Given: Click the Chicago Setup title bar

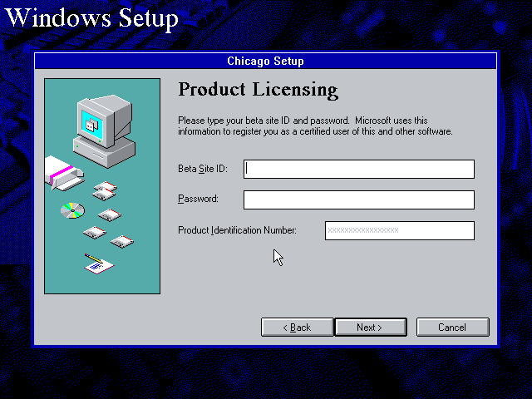Looking at the screenshot, I should coord(266,61).
